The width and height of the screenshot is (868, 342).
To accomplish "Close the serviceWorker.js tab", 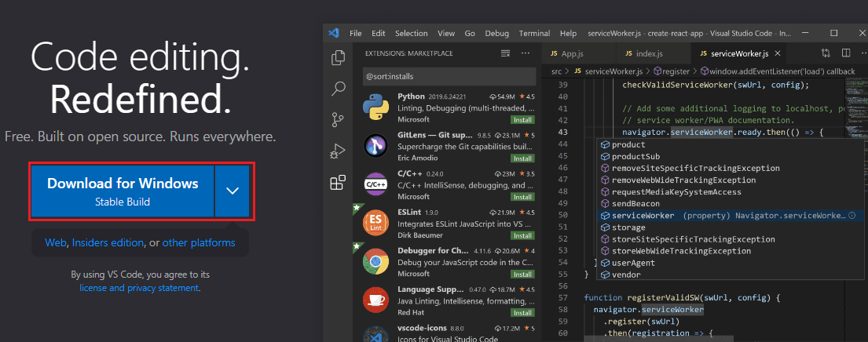I will (778, 53).
